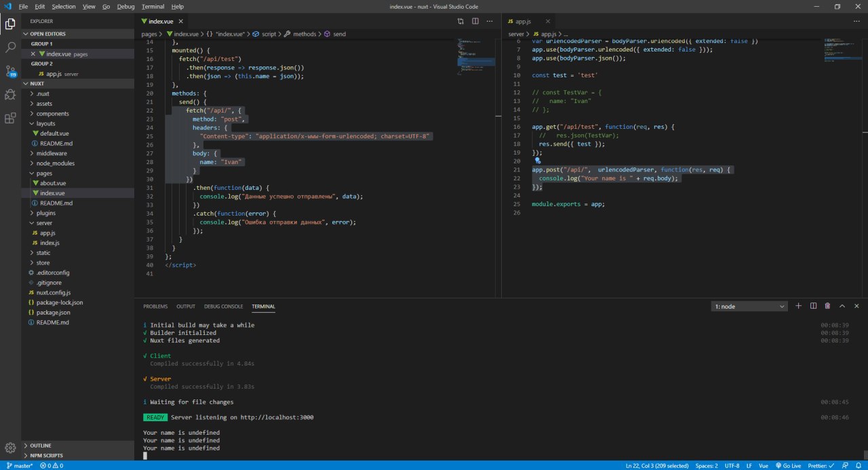Switch to the Problems panel tab

pos(155,307)
